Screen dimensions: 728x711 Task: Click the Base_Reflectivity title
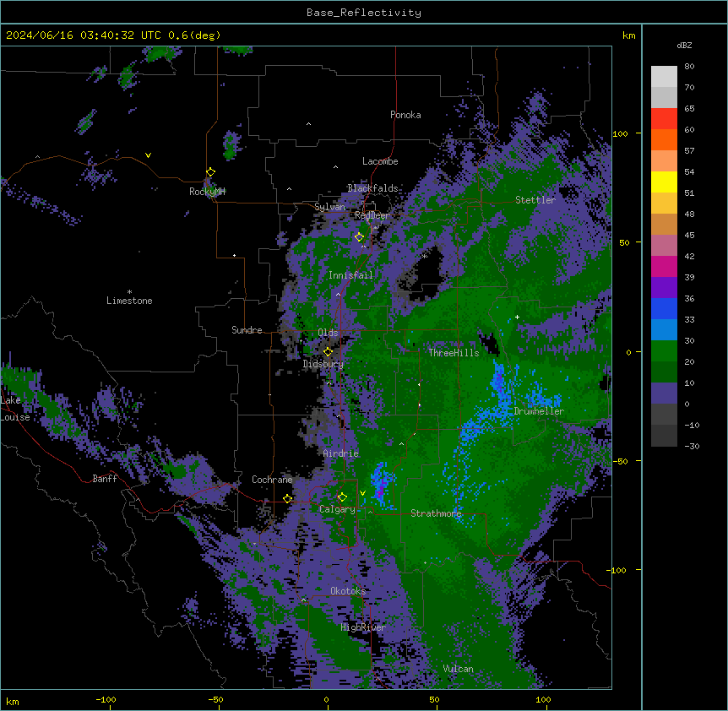click(x=364, y=13)
